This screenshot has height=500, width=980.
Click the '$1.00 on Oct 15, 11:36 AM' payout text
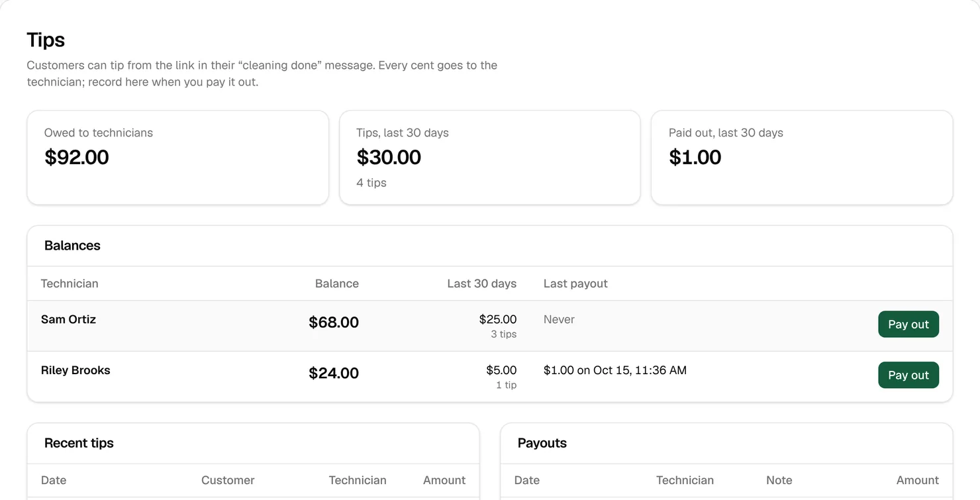click(x=615, y=370)
